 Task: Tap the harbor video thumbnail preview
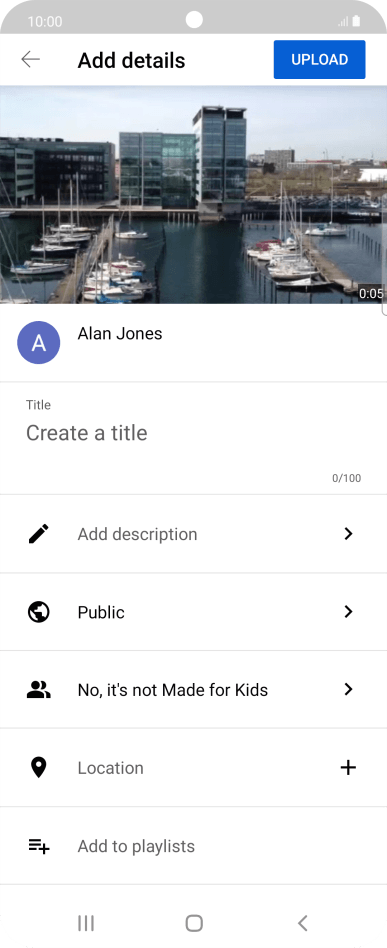(194, 195)
